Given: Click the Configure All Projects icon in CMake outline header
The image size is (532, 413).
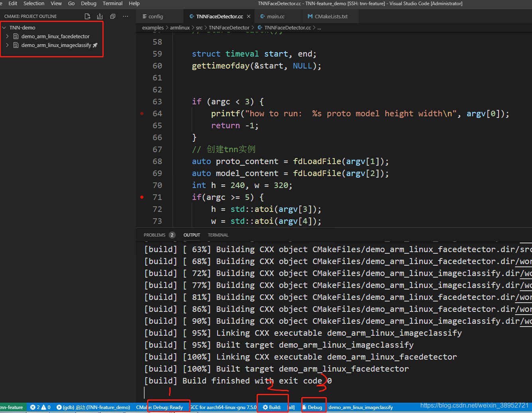Looking at the screenshot, I should [87, 16].
